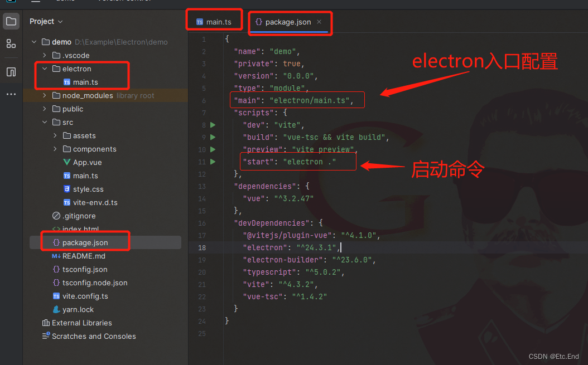The width and height of the screenshot is (588, 365).
Task: Click the ignore icon beside .gitignore
Action: click(x=56, y=216)
